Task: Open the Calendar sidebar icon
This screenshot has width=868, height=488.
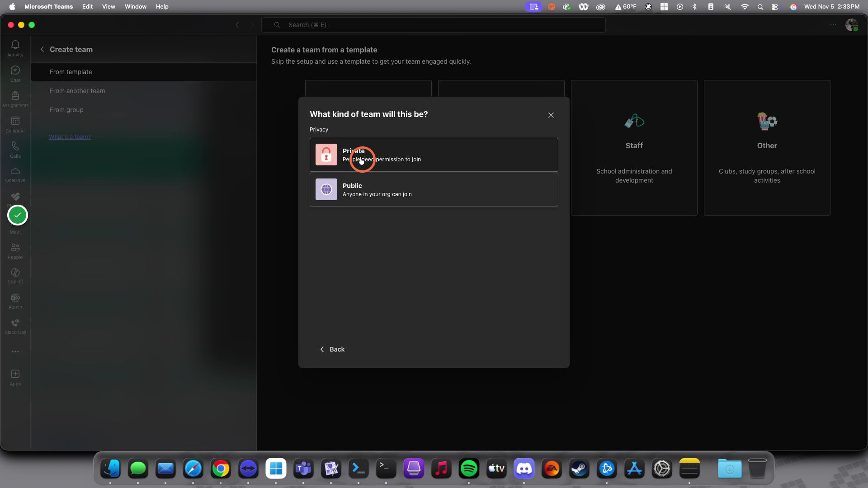Action: tap(15, 124)
